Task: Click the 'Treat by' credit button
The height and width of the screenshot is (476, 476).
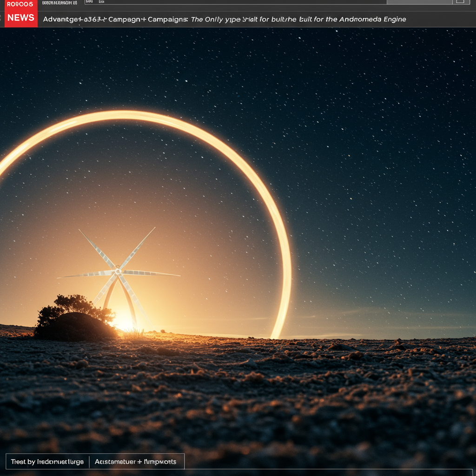Action: [x=47, y=462]
